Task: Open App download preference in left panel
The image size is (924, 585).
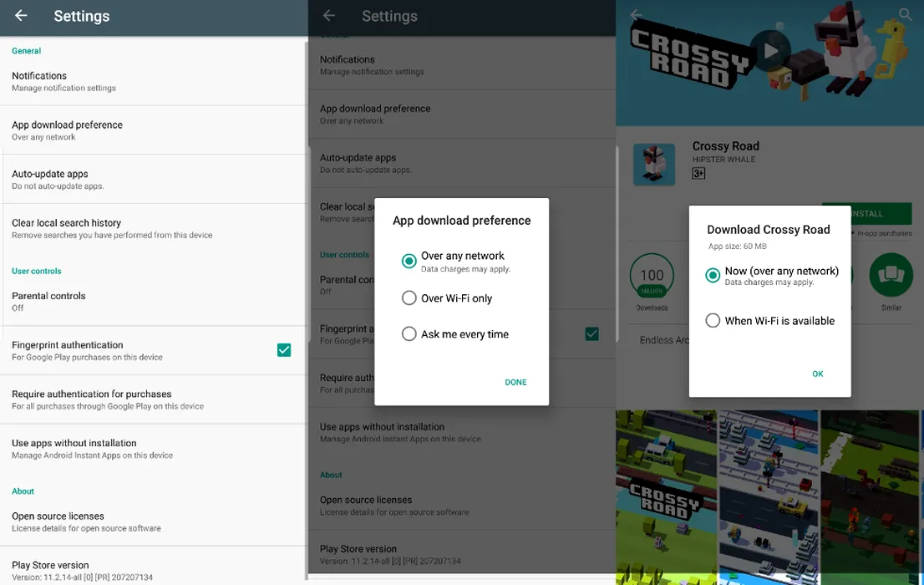Action: 153,130
